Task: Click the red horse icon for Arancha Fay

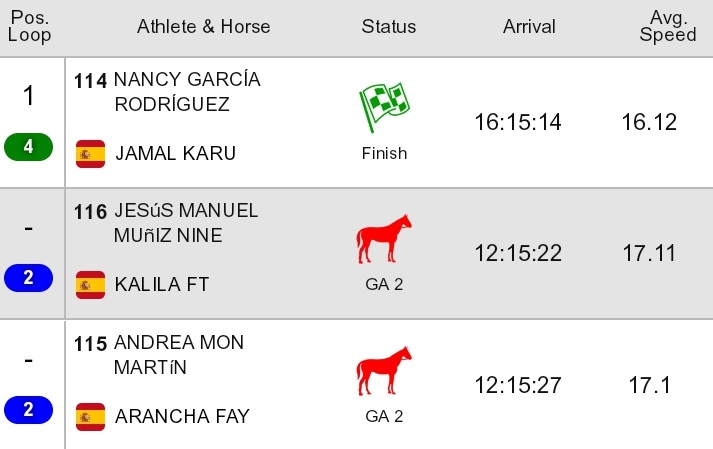Action: (384, 370)
